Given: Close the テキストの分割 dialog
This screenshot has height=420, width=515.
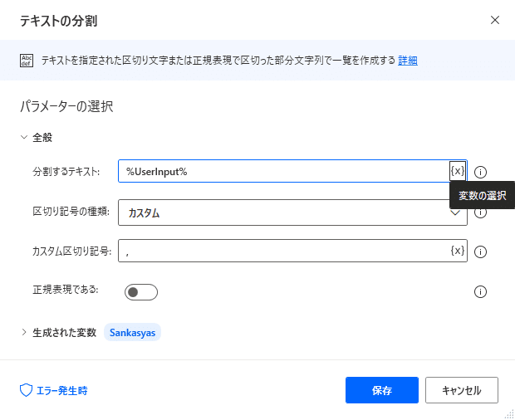Looking at the screenshot, I should click(x=494, y=20).
